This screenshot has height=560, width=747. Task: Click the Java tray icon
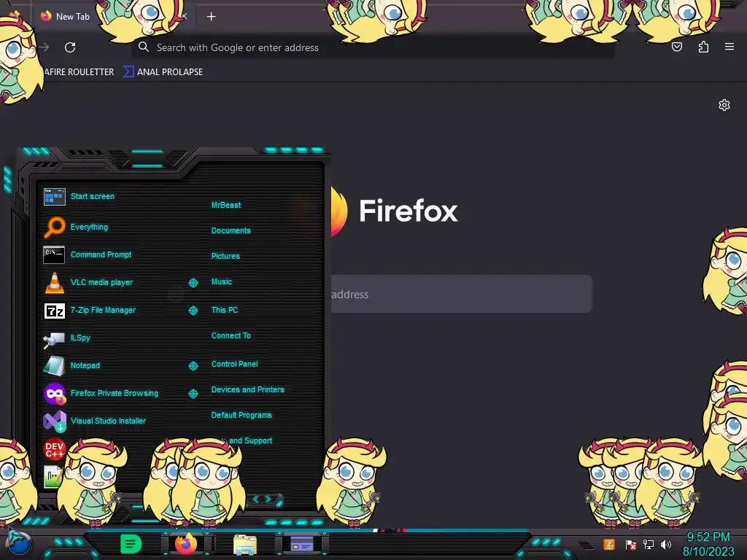609,544
